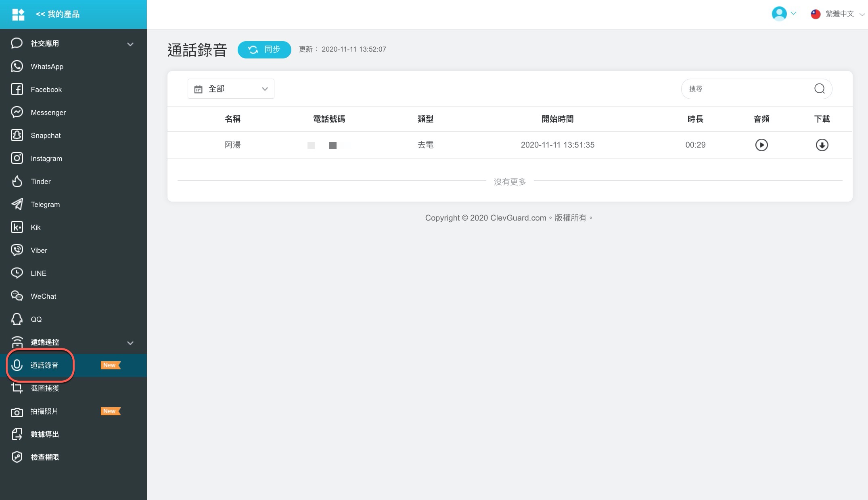
Task: Select 截圖捕獲 menu item
Action: pyautogui.click(x=45, y=388)
